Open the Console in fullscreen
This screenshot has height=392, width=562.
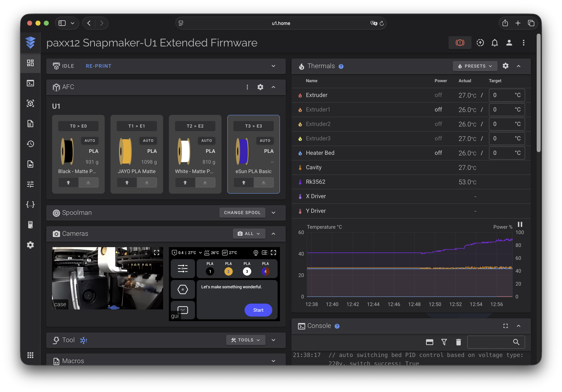point(505,326)
